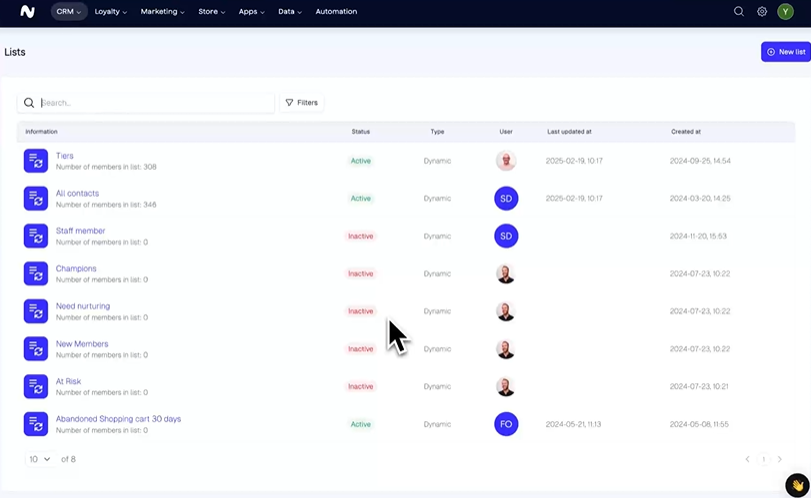Screen dimensions: 811x498
Task: Click created date 2024-11-20, 15:53
Action: 698,236
